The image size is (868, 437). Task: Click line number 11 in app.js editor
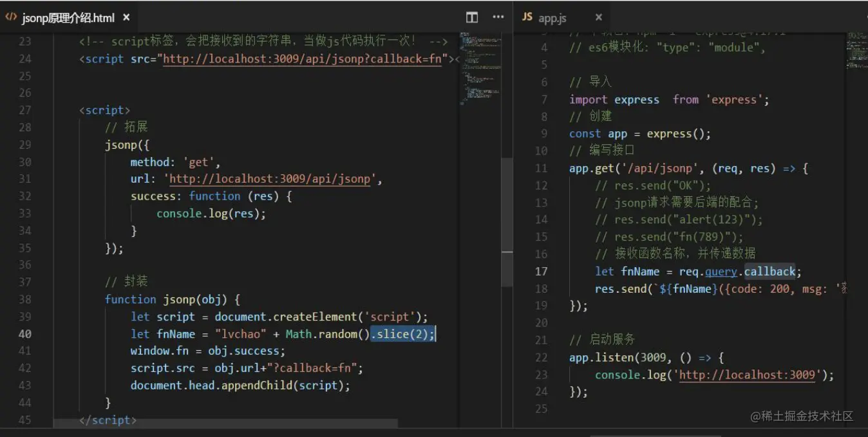[541, 168]
